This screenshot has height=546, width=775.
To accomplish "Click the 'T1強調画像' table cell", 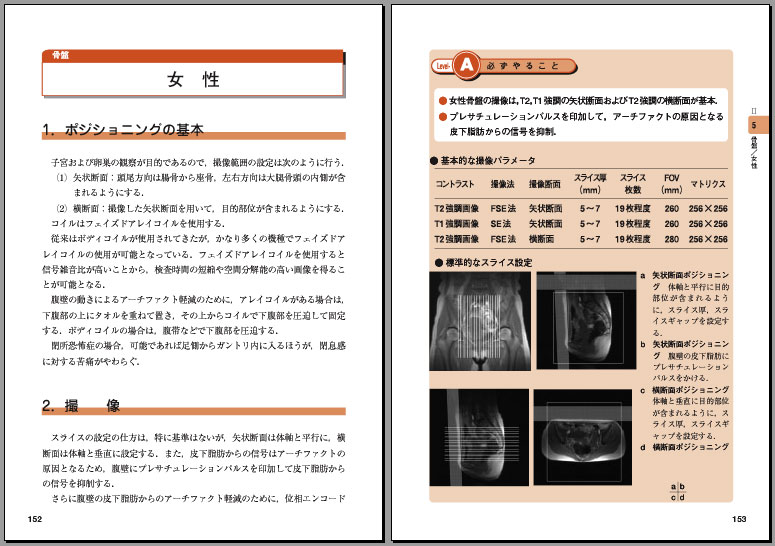I will pyautogui.click(x=457, y=224).
